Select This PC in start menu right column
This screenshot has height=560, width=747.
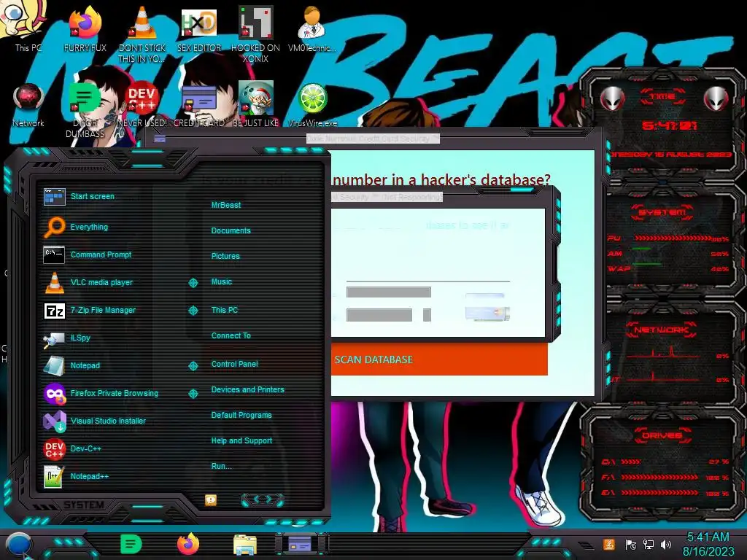point(225,310)
